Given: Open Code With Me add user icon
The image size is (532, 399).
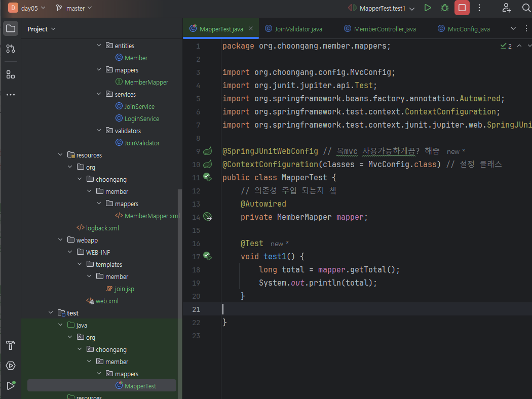Looking at the screenshot, I should [507, 8].
